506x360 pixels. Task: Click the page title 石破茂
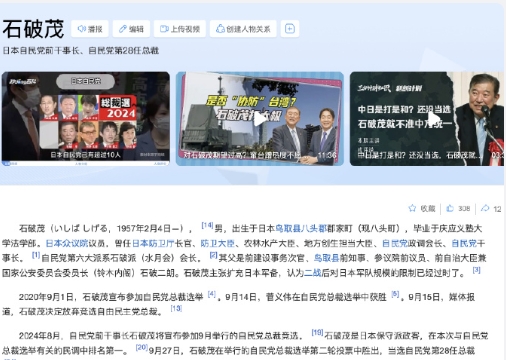coord(33,29)
